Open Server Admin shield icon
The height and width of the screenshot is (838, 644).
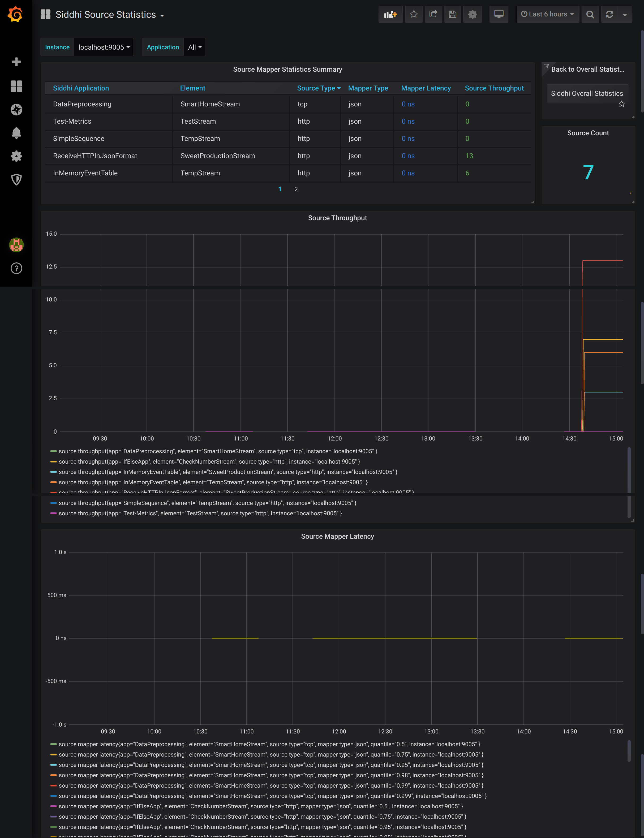click(x=16, y=179)
